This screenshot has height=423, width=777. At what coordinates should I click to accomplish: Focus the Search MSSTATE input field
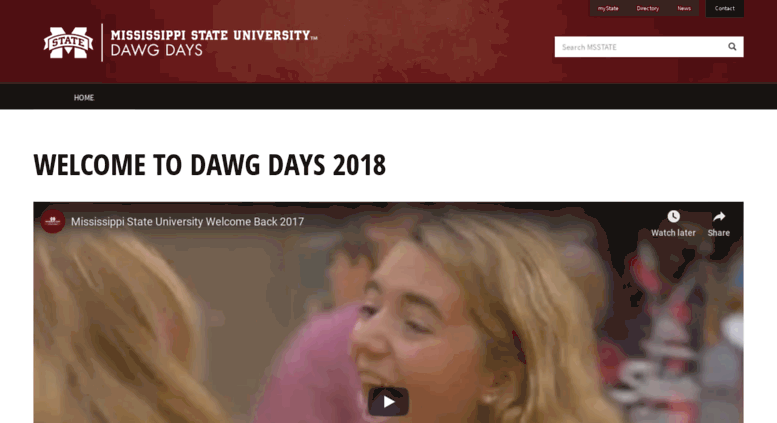(x=639, y=47)
